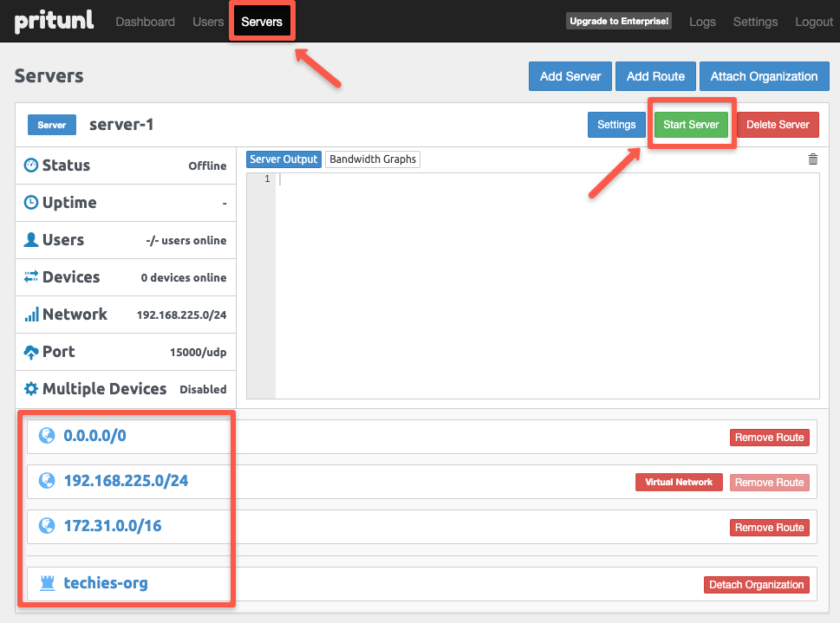Click the Users person icon
The width and height of the screenshot is (840, 623).
point(31,239)
